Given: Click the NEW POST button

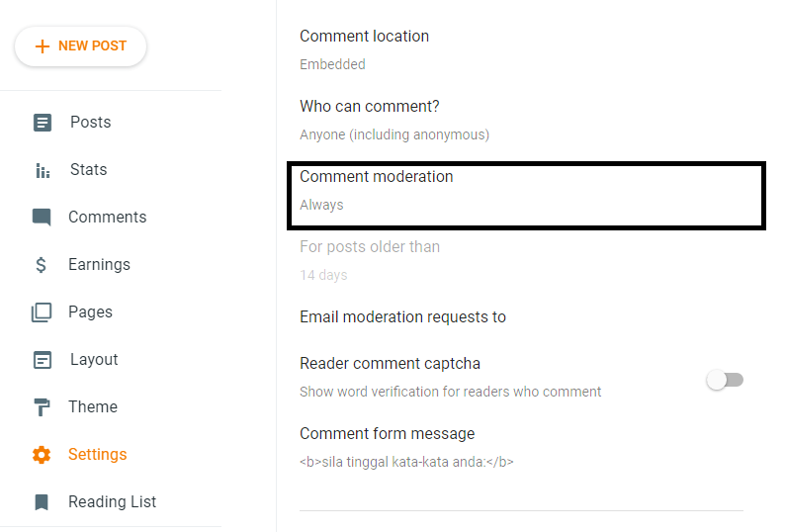Looking at the screenshot, I should [x=81, y=46].
